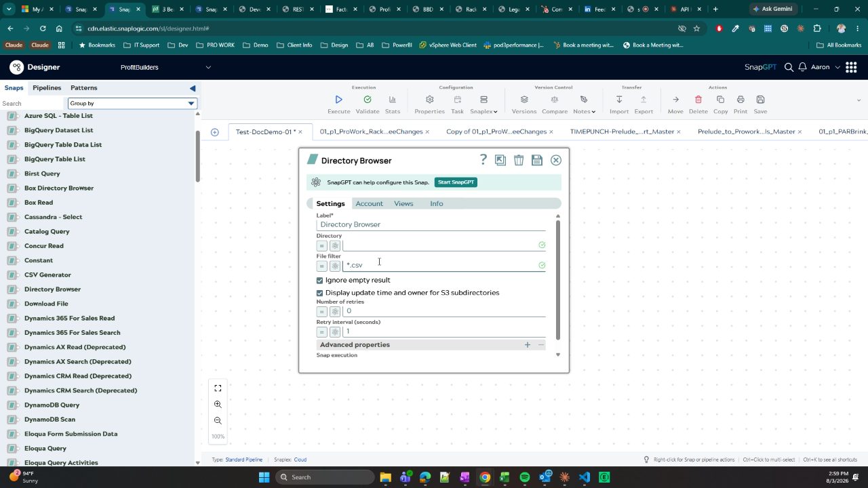Click the Standard Pipeline type link
Screen dimensions: 868x488
click(243, 460)
